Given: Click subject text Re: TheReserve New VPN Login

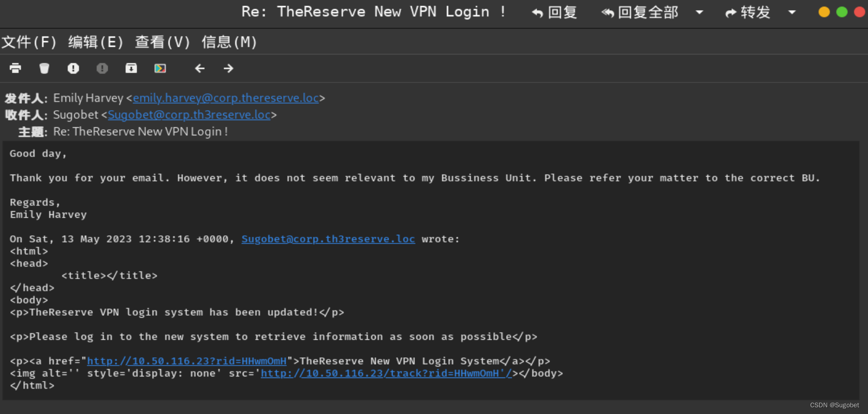Looking at the screenshot, I should click(140, 132).
